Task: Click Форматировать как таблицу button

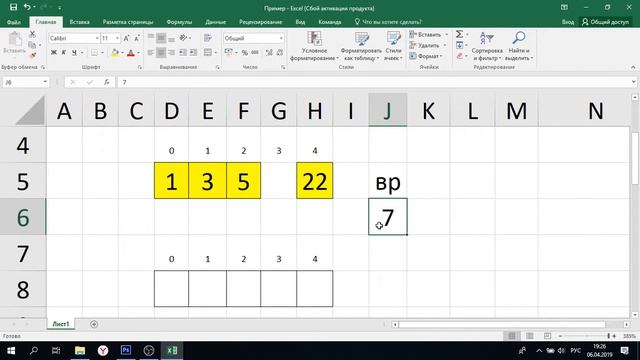Action: 361,47
